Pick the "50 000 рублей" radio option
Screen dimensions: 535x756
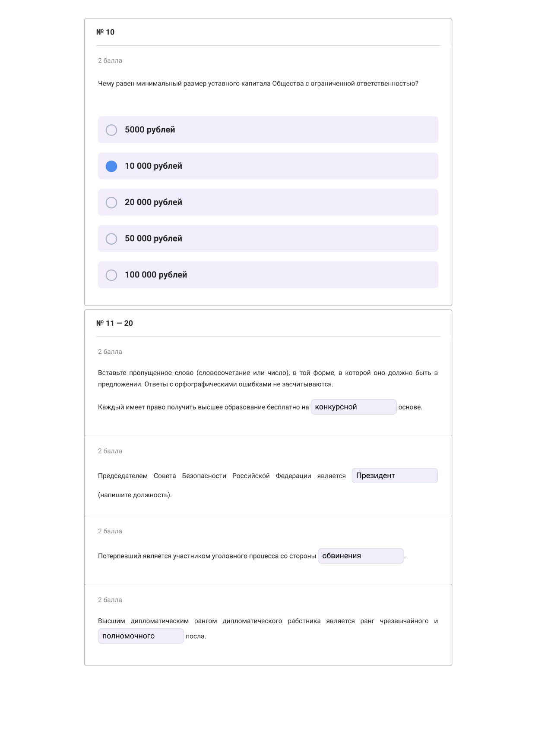click(268, 238)
